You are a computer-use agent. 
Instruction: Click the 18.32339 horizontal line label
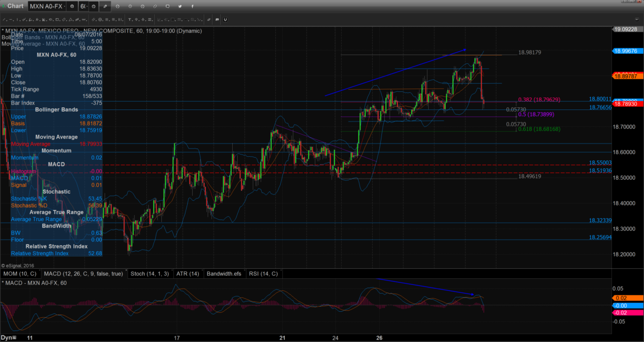pos(600,220)
